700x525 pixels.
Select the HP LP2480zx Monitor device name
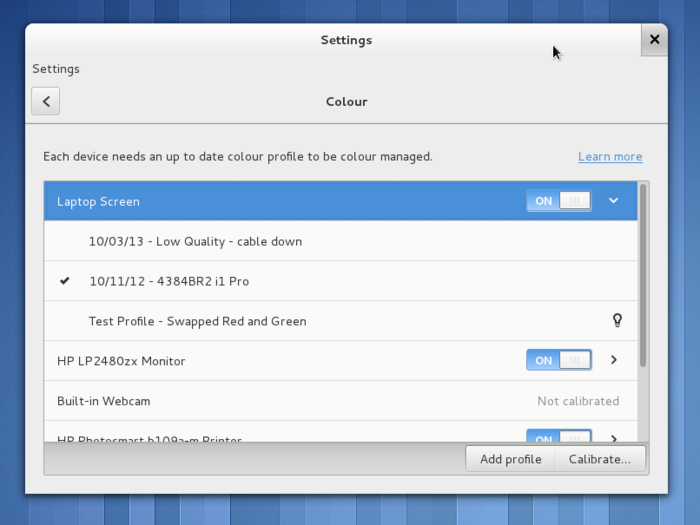coord(121,361)
